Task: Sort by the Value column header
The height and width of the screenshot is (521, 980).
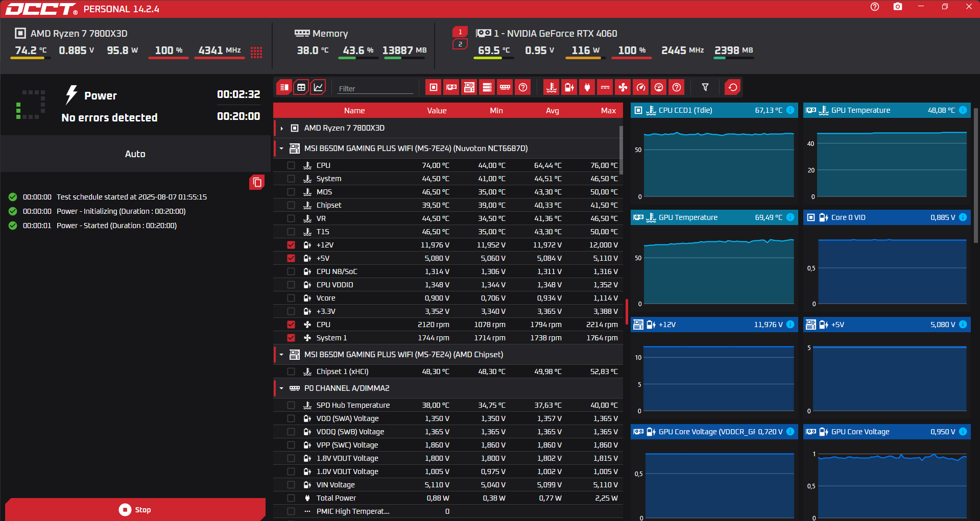Action: point(437,111)
